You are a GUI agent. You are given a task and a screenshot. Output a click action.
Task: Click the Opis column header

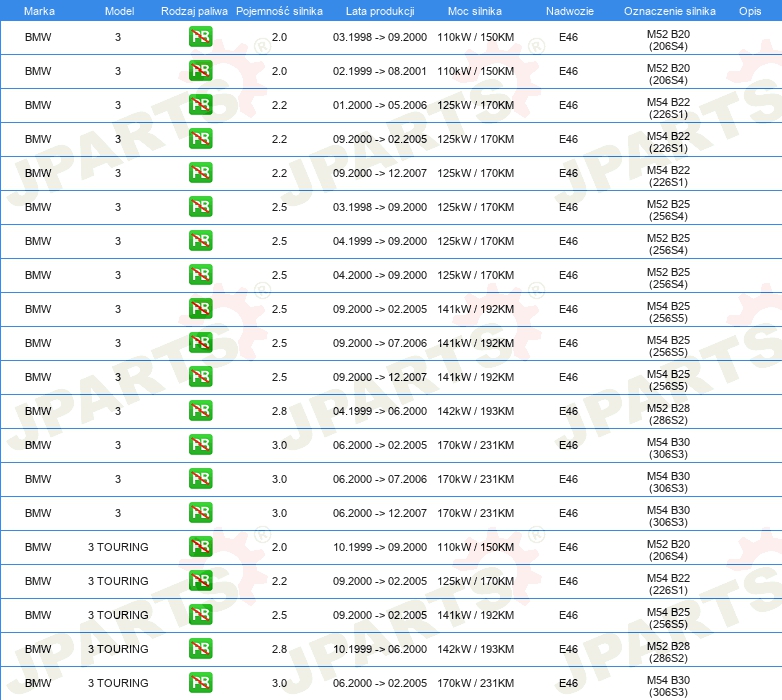tap(750, 11)
